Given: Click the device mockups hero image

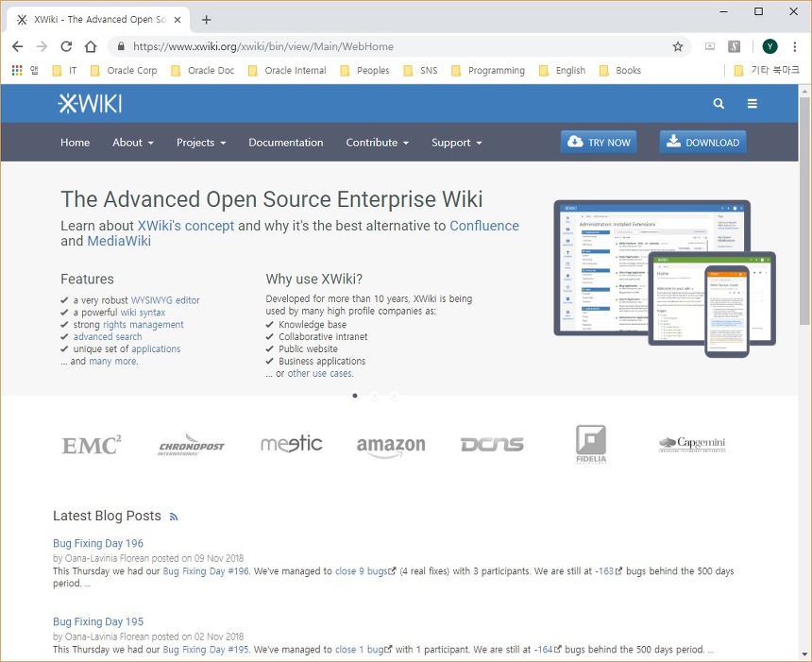Looking at the screenshot, I should [665, 279].
